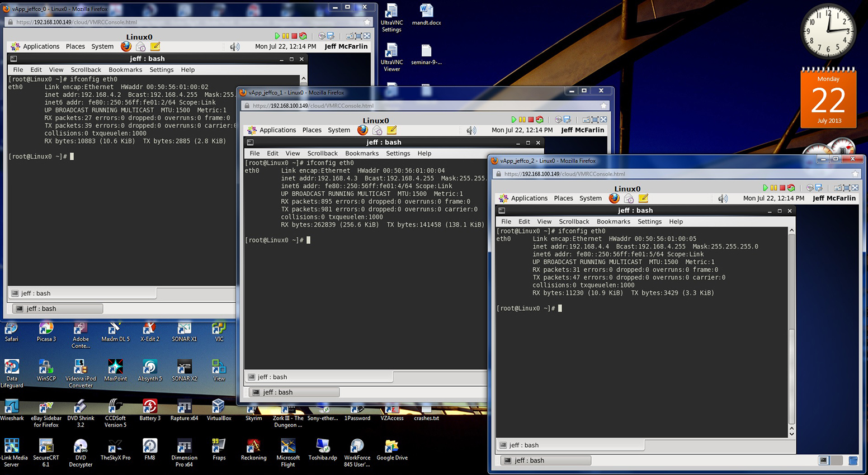Image resolution: width=868 pixels, height=475 pixels.
Task: Open the Places menu in vApp_jeffco_1
Action: click(x=312, y=130)
